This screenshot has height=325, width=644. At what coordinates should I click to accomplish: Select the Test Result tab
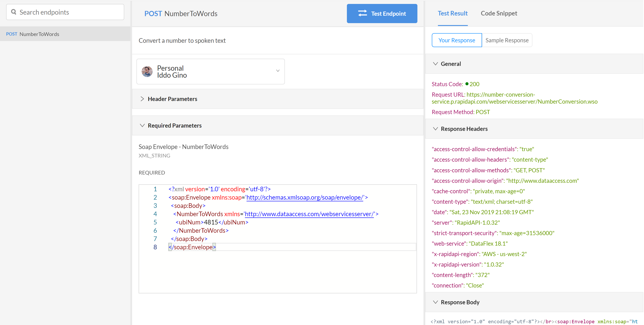click(453, 13)
